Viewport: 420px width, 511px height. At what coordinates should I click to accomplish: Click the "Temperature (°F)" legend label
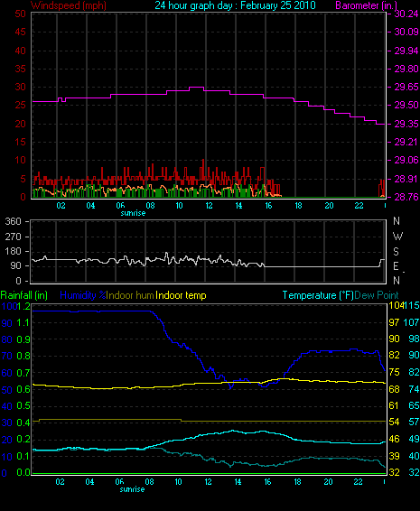(318, 295)
